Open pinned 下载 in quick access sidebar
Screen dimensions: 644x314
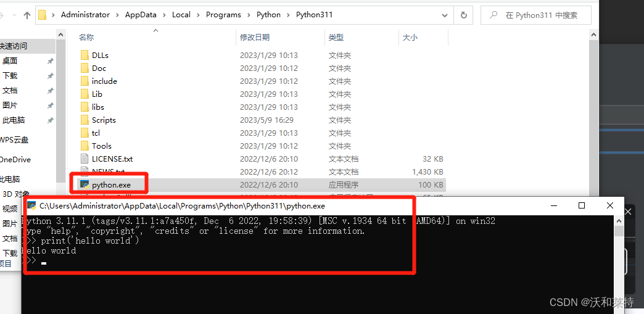(10, 76)
